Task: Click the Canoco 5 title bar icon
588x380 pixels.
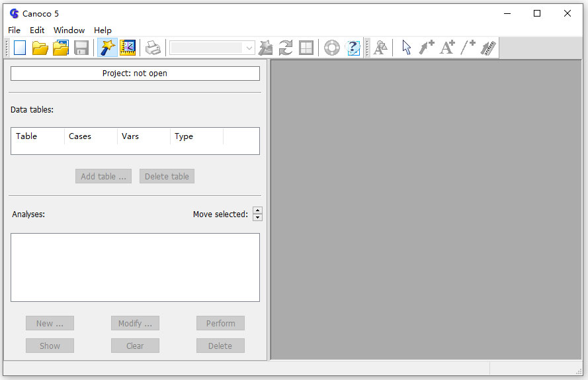Action: pos(15,13)
